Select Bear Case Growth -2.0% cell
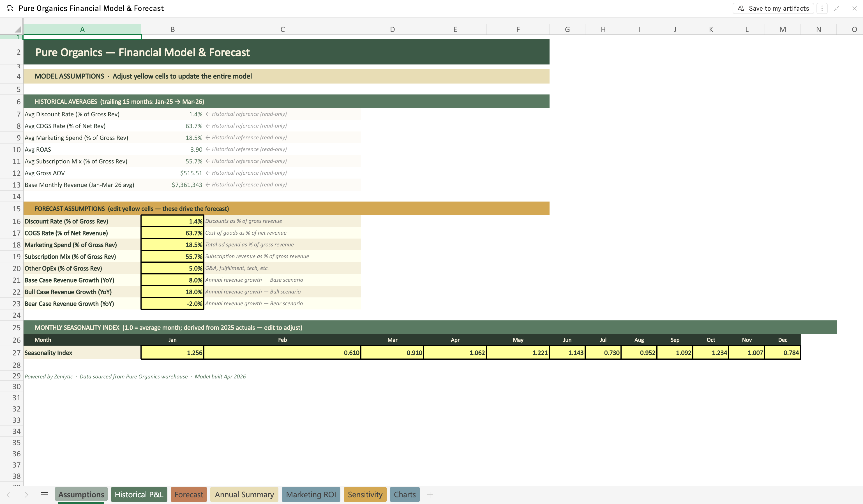The image size is (863, 504). 173,304
